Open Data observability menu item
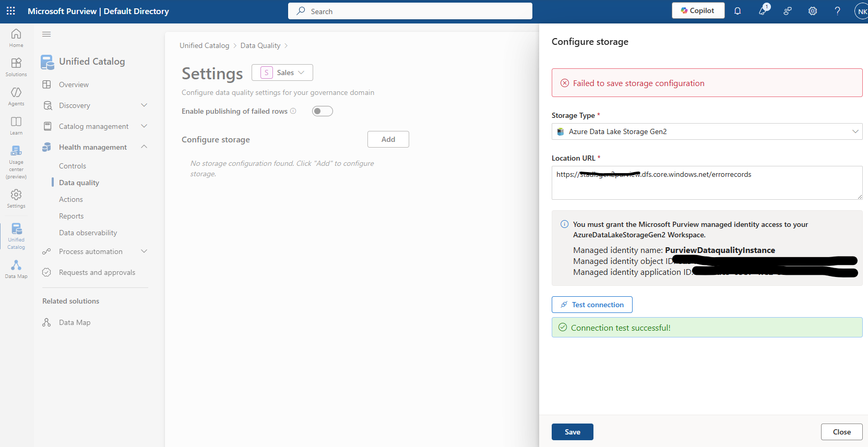 [88, 233]
